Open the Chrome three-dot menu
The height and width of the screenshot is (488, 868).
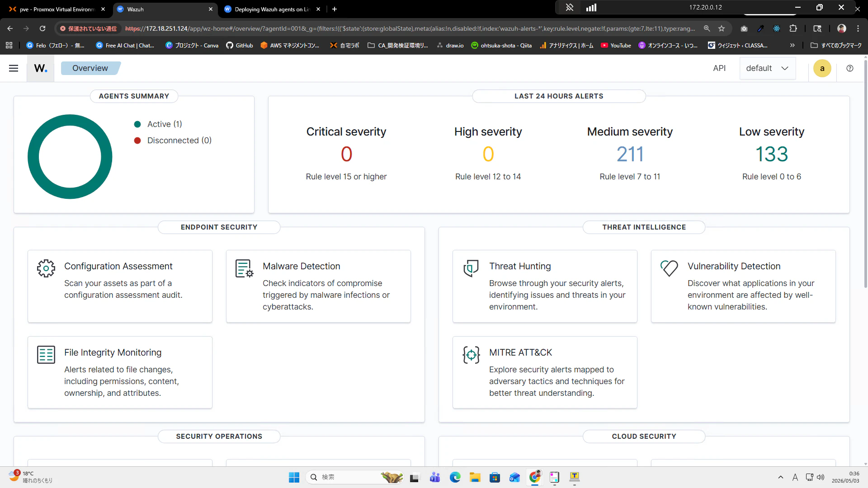(x=858, y=28)
